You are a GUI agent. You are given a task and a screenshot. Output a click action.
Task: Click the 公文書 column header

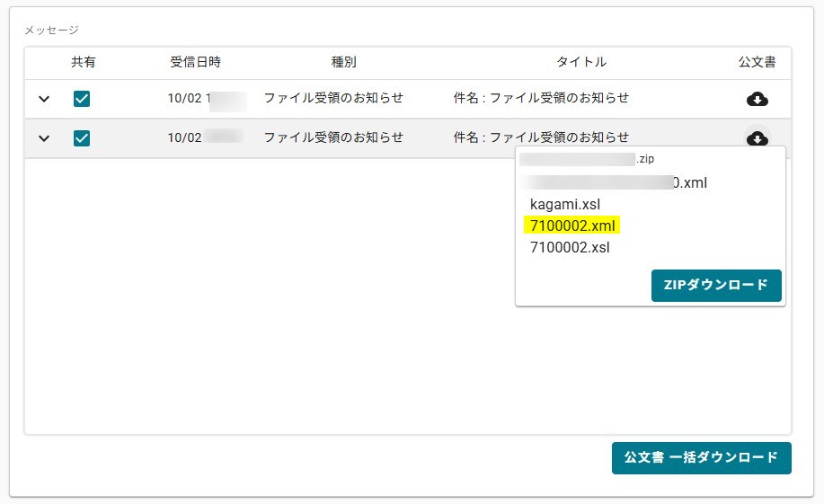758,62
